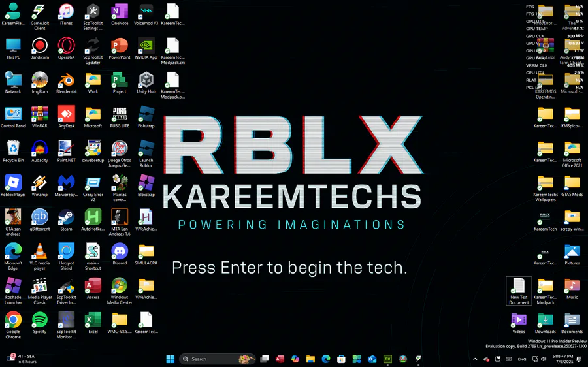The image size is (588, 367).
Task: Open Microsoft Store taskbar icon
Action: click(x=341, y=359)
